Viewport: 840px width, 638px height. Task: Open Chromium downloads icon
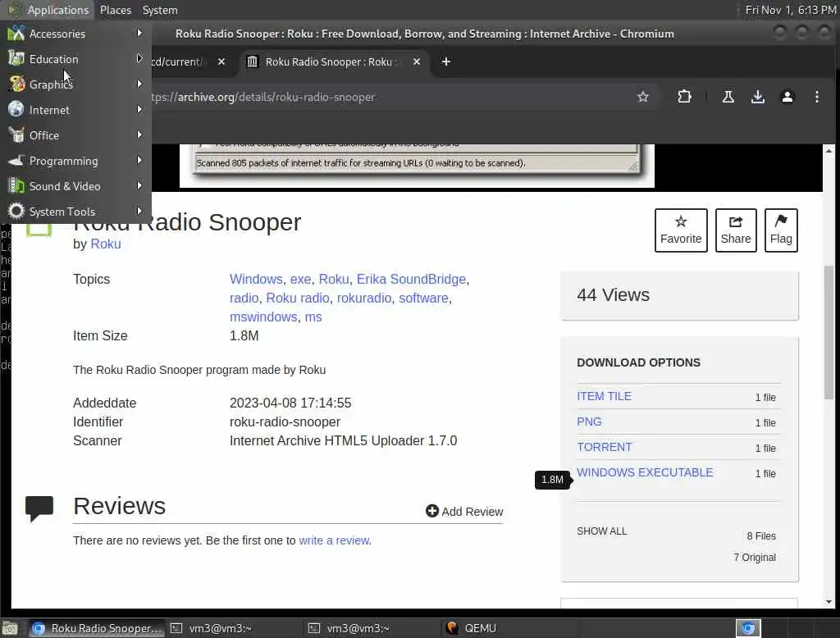click(757, 97)
